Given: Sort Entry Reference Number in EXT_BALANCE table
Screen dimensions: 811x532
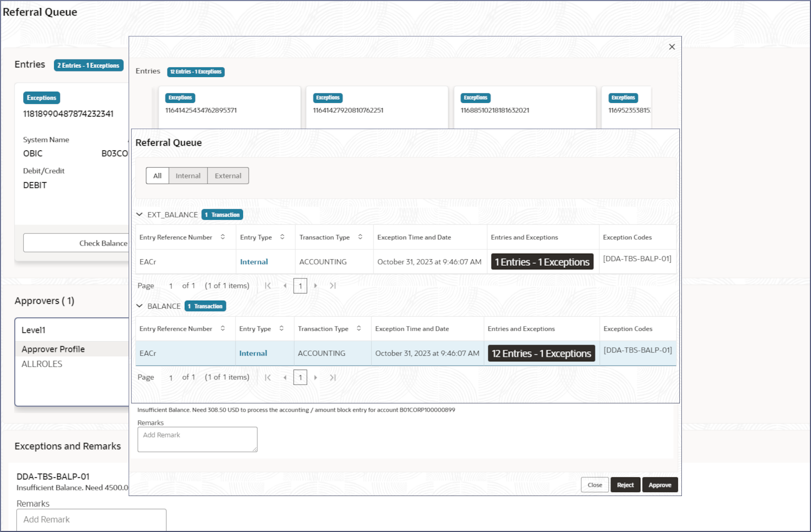Looking at the screenshot, I should pos(223,237).
